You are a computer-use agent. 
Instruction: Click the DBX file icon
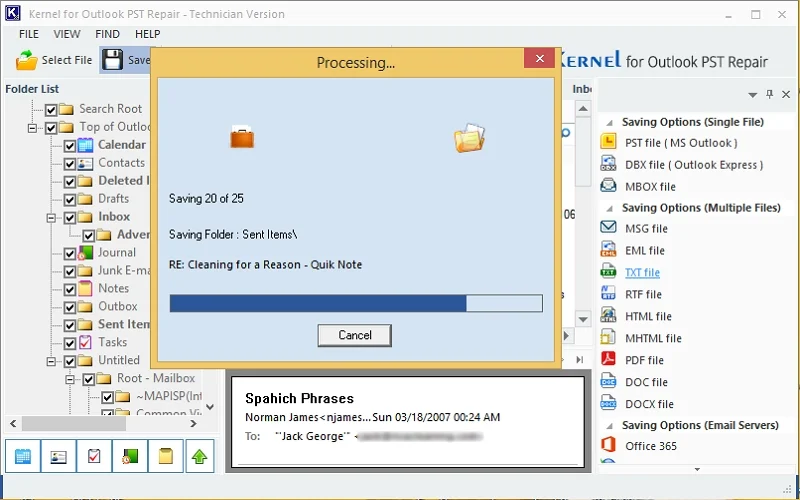point(608,163)
